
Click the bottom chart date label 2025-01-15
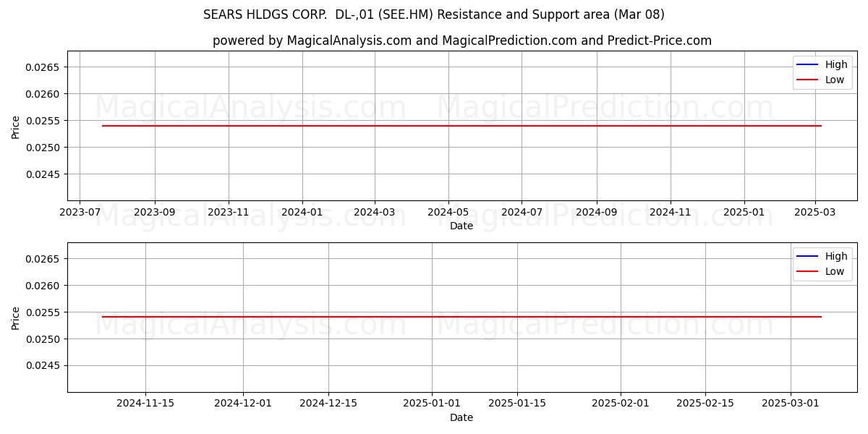tap(517, 404)
